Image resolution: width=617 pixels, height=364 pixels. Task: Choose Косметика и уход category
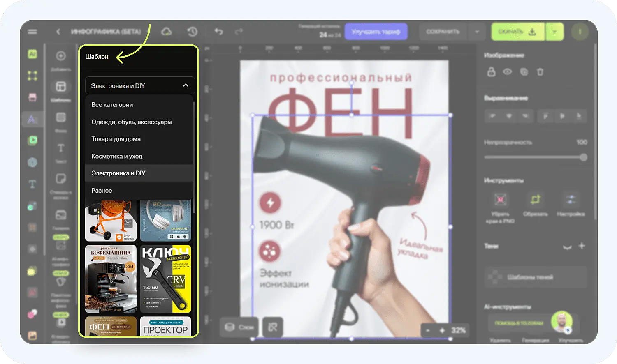point(139,156)
